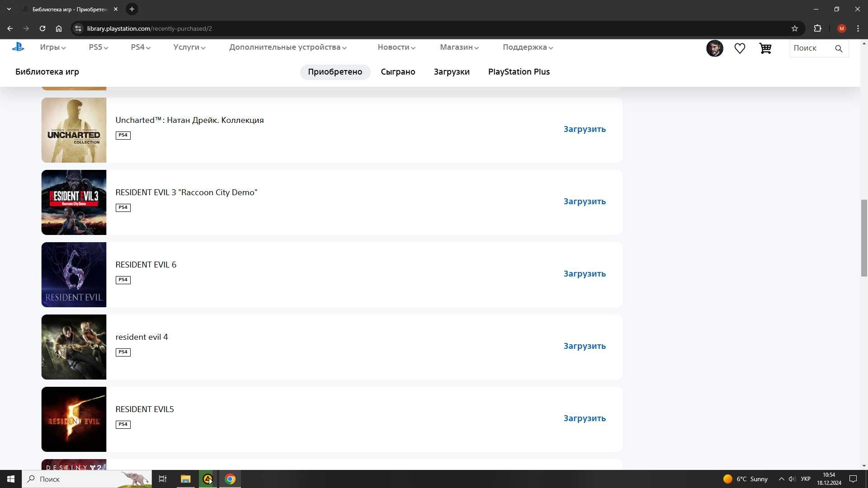The height and width of the screenshot is (488, 868).
Task: Open the resident evil 4 cover
Action: [x=74, y=347]
